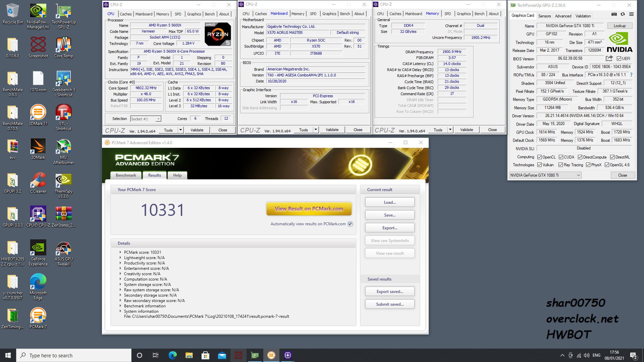This screenshot has height=362, width=644.
Task: Toggle automatically view results on PCMark.com
Action: click(350, 224)
